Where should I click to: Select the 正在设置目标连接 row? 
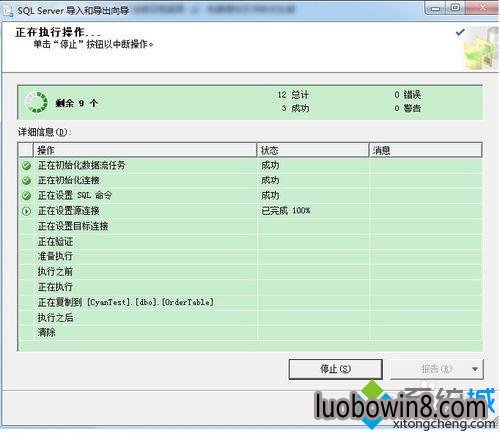250,226
